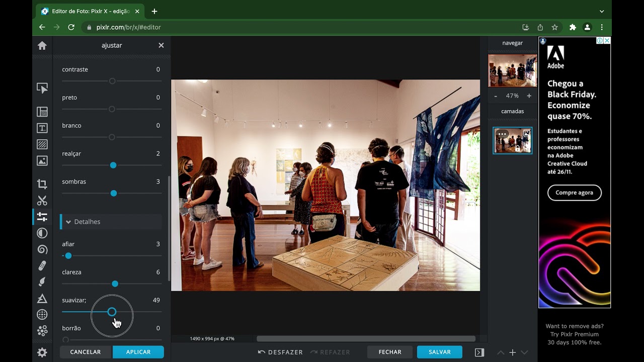Select the Heal bandage tool
Viewport: 644px width, 362px height.
[42, 265]
